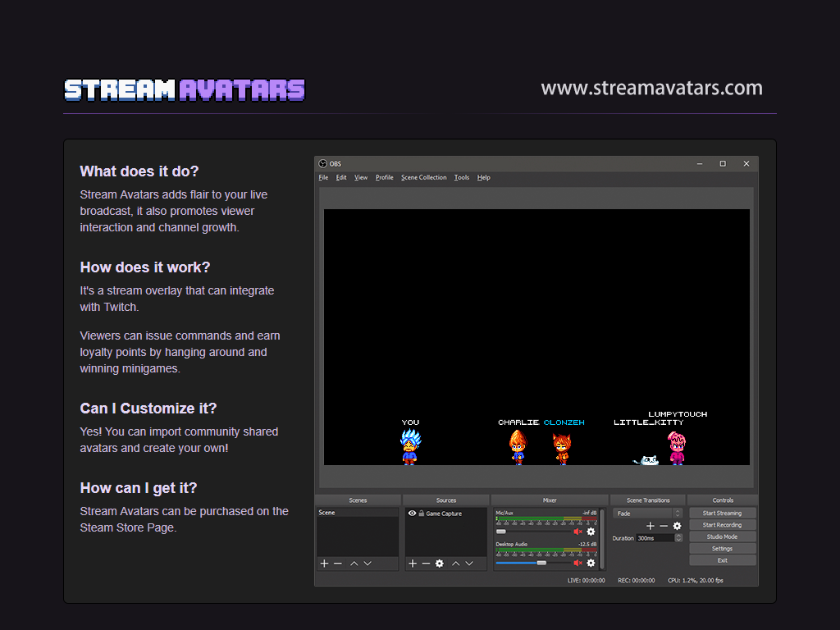
Task: Click the Duration 300ms spinner arrows
Action: tap(678, 538)
